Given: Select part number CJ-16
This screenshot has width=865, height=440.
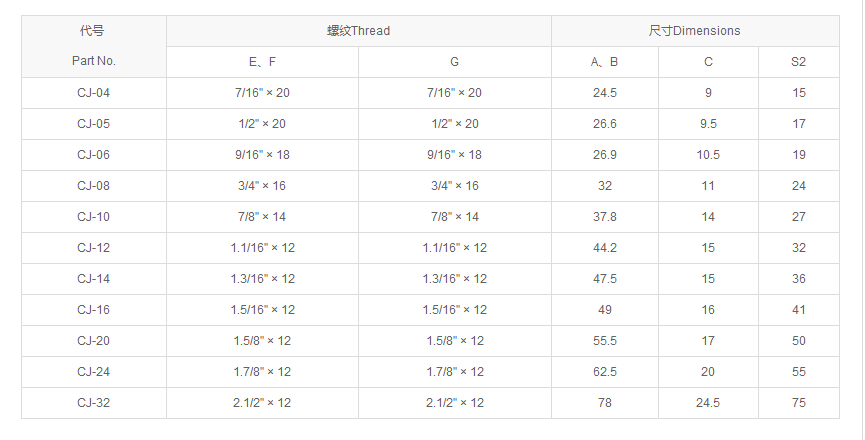Looking at the screenshot, I should click(x=93, y=310).
